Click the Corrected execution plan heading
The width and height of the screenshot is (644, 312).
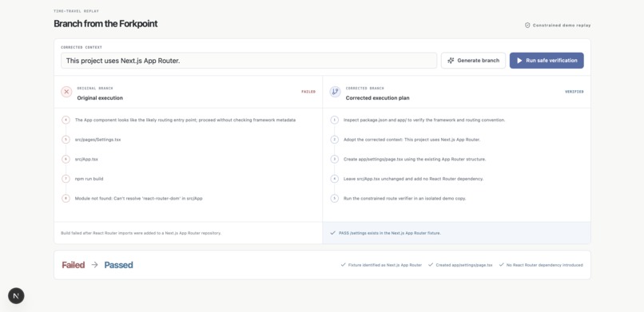point(377,98)
